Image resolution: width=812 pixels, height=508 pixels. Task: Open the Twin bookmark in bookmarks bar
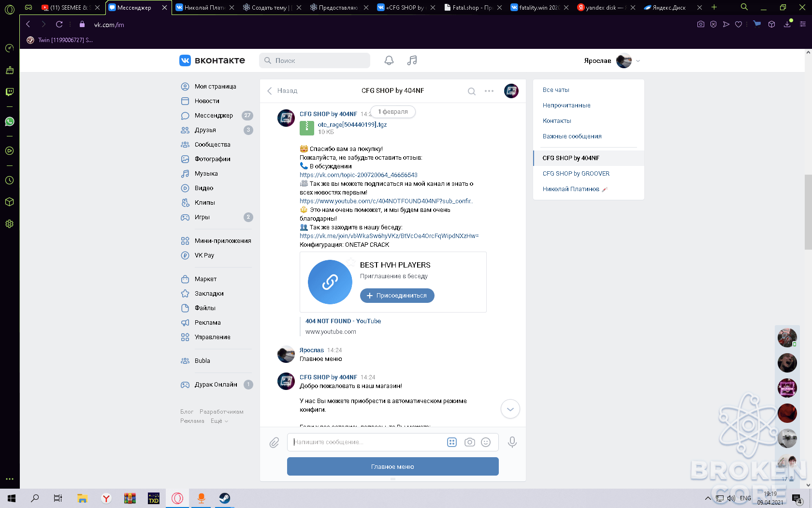point(60,40)
